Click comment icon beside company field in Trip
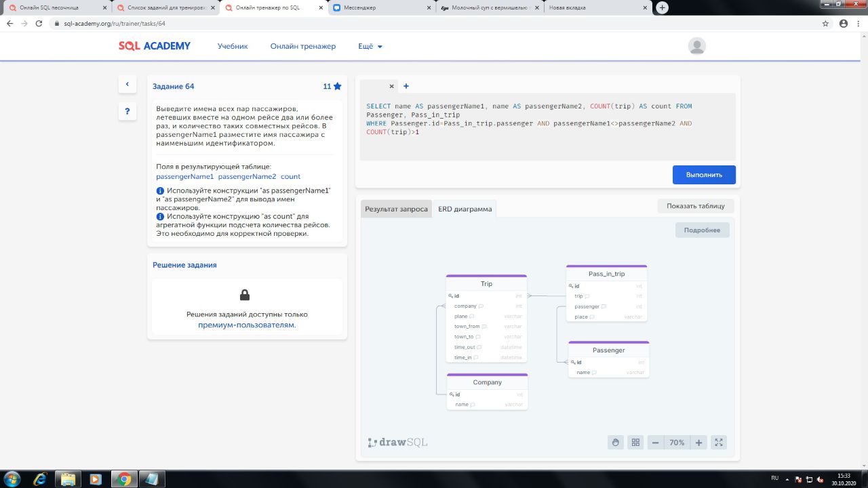Image resolution: width=868 pixels, height=488 pixels. coord(481,306)
